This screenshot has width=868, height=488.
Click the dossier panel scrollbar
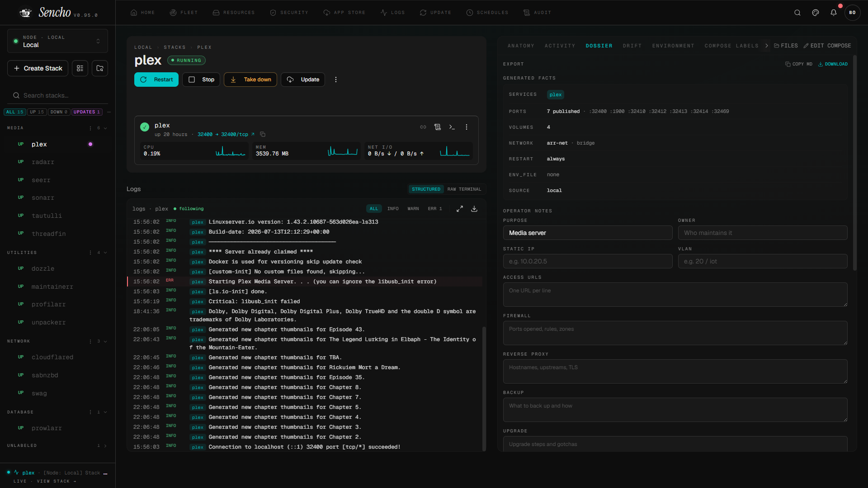tap(854, 163)
